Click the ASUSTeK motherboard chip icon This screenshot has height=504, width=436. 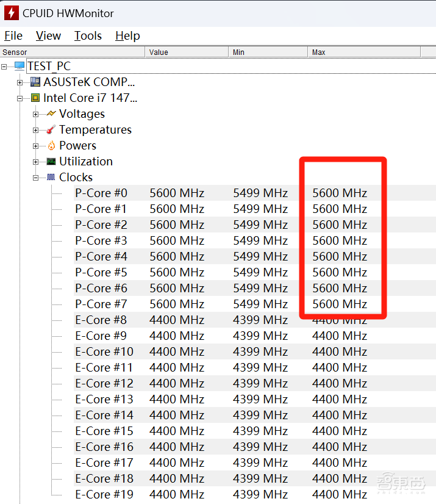click(35, 82)
